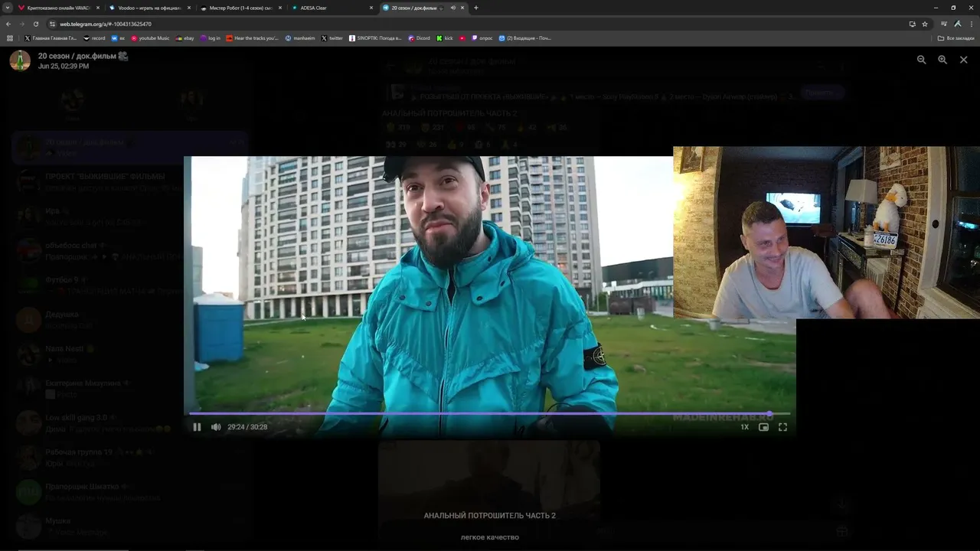Close the media viewer
This screenshot has height=551, width=980.
point(964,60)
